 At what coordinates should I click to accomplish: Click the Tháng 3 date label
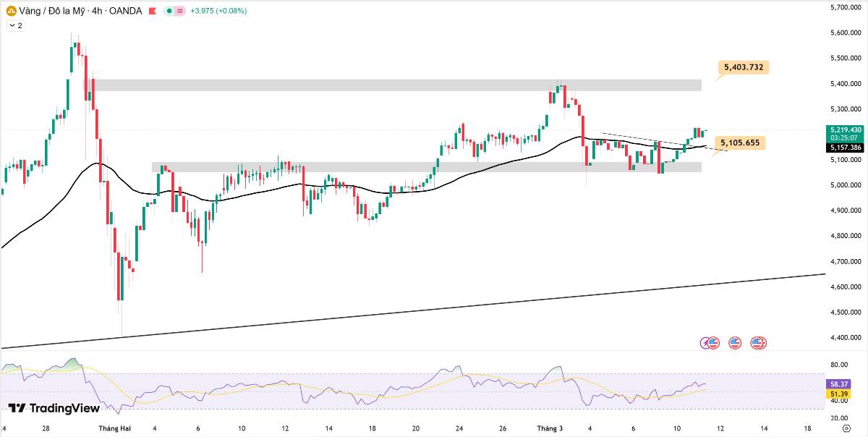550,428
